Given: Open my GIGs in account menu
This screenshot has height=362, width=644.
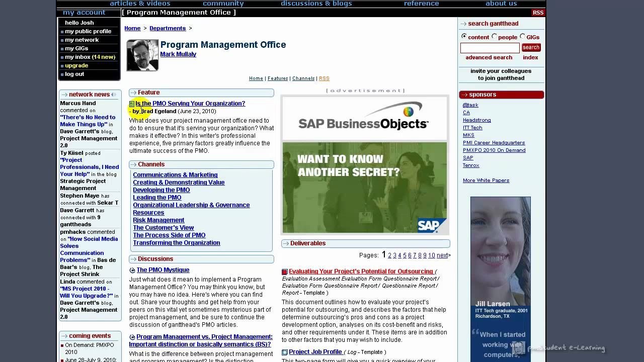Looking at the screenshot, I should pos(76,48).
